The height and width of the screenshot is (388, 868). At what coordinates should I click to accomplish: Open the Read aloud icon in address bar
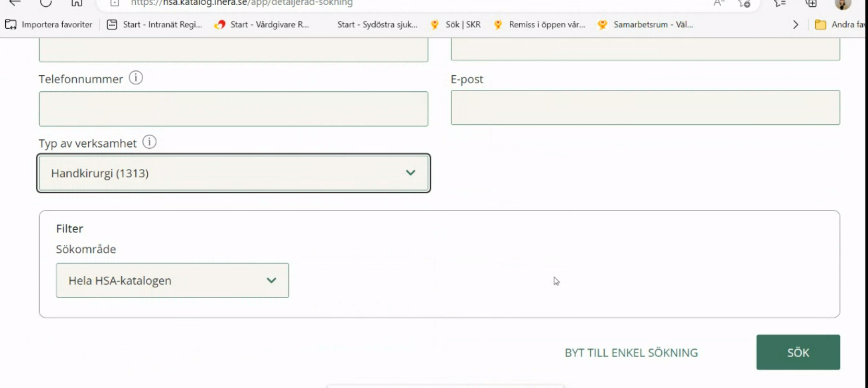coord(719,3)
